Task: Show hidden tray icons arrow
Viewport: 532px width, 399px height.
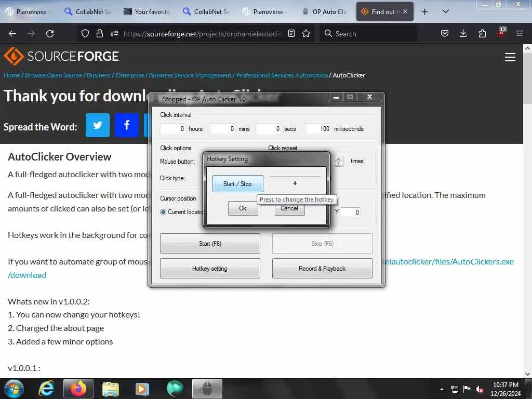Action: (442, 389)
